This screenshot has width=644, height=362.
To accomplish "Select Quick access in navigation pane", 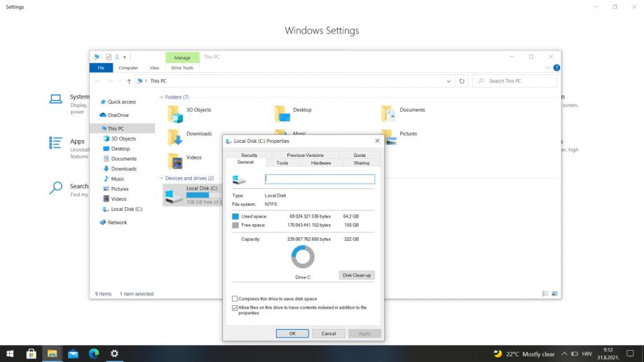I will 121,102.
